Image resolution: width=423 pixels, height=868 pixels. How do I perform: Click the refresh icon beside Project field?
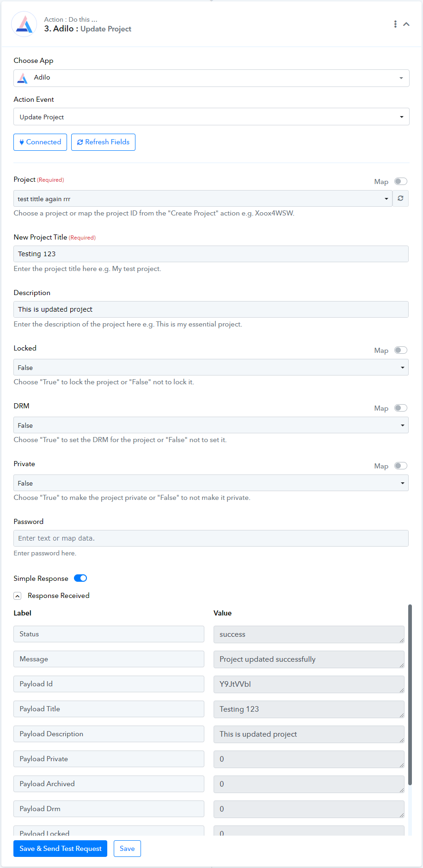click(400, 198)
